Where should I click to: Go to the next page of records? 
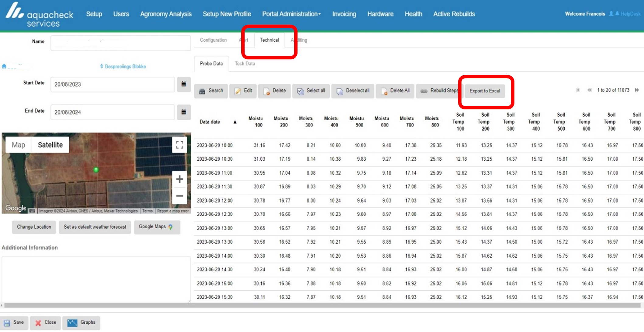637,90
